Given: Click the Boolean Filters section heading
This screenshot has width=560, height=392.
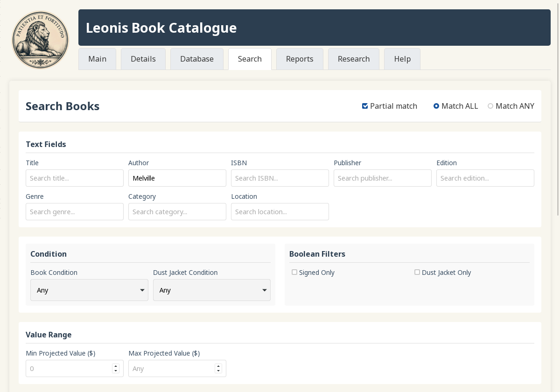Looking at the screenshot, I should (317, 254).
